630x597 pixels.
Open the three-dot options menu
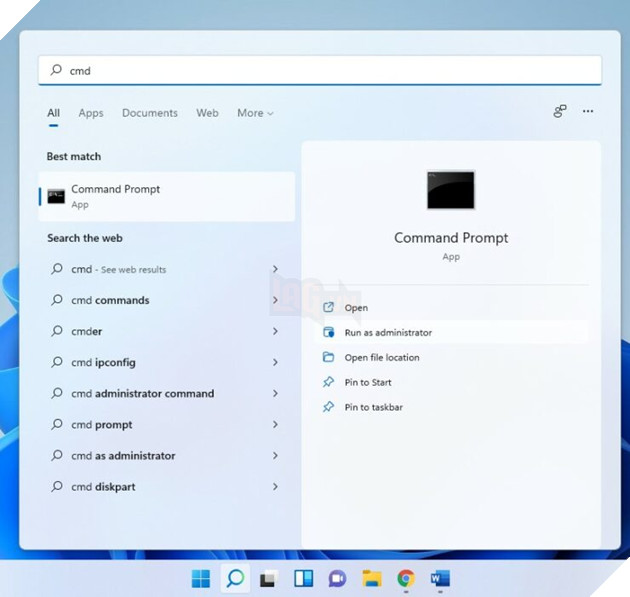tap(588, 111)
